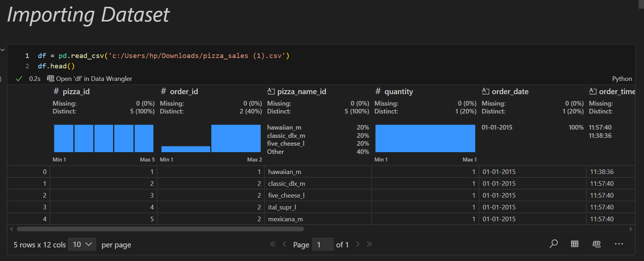Go to the last page
Image resolution: width=644 pixels, height=261 pixels.
(369, 244)
